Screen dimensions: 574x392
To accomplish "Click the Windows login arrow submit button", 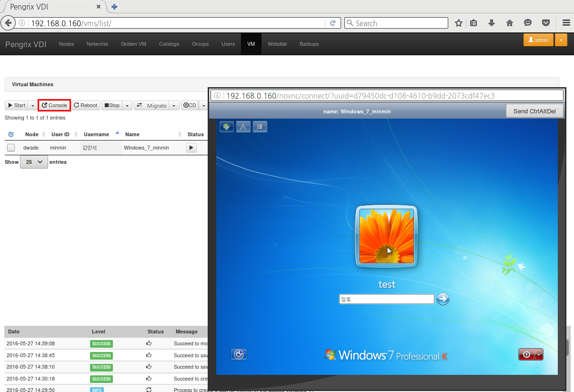I will [x=443, y=299].
